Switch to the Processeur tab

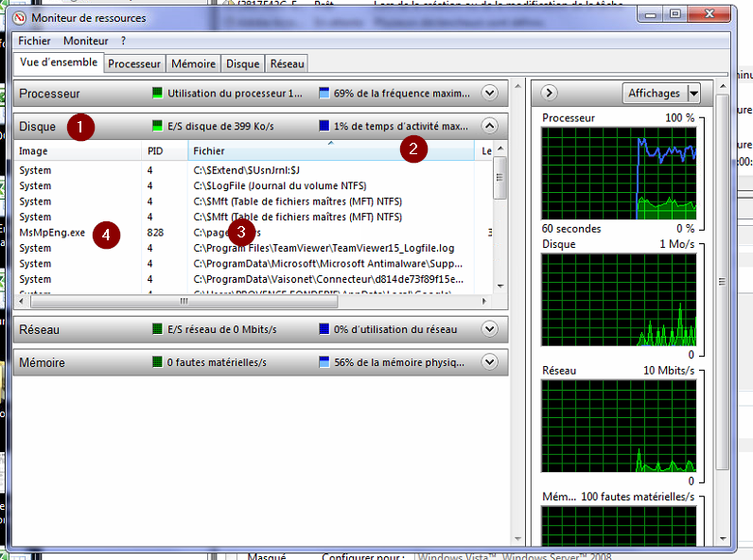pyautogui.click(x=134, y=64)
